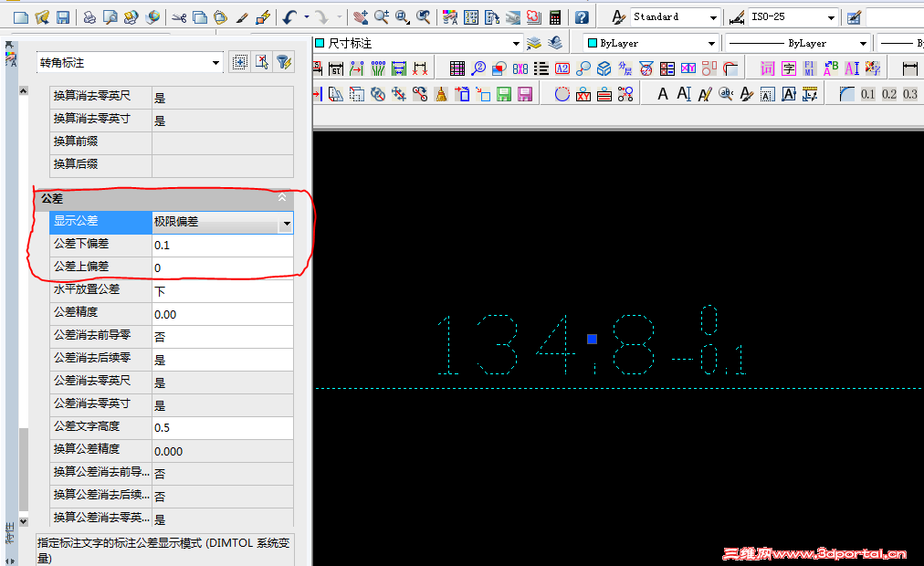
Task: Click the 公差消去前导零 value 否
Action: (x=223, y=336)
